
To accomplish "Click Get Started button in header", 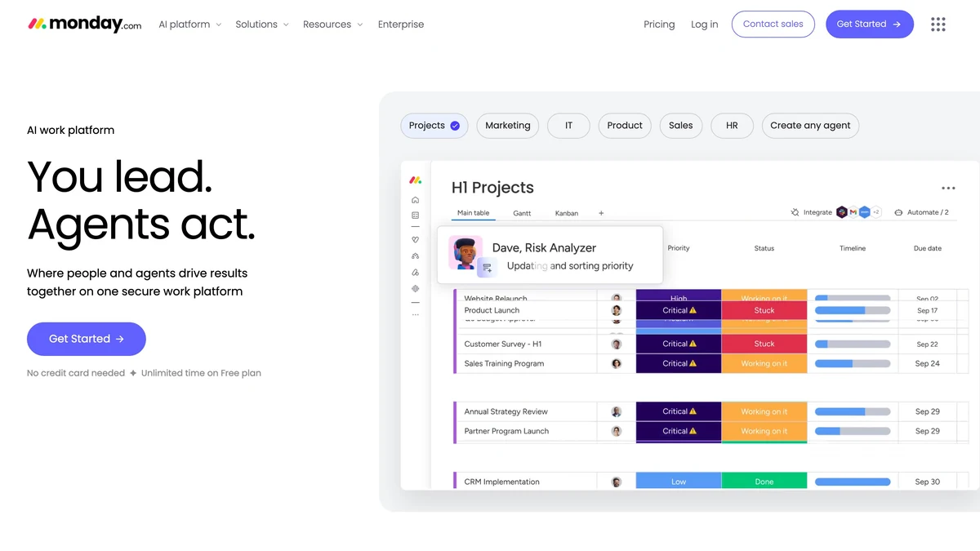I will click(869, 24).
